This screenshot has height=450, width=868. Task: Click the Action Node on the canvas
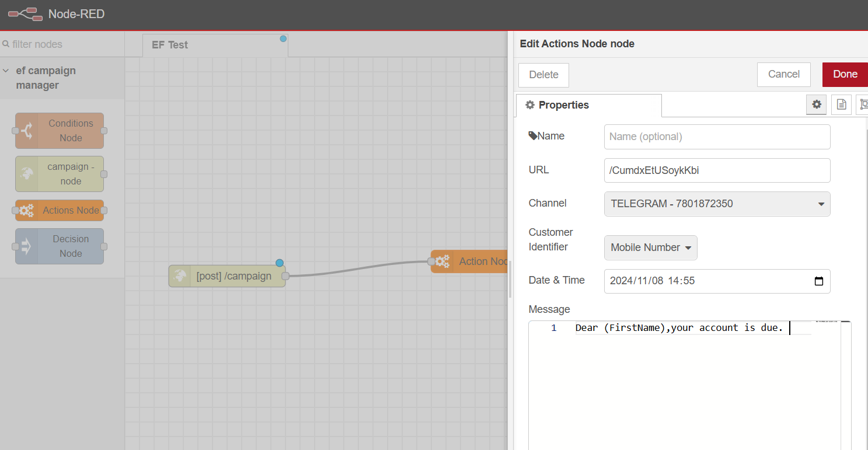470,261
